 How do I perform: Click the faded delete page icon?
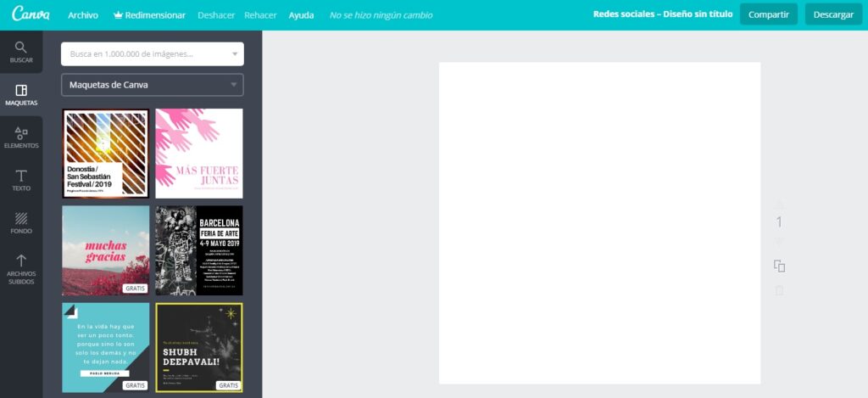[x=780, y=290]
